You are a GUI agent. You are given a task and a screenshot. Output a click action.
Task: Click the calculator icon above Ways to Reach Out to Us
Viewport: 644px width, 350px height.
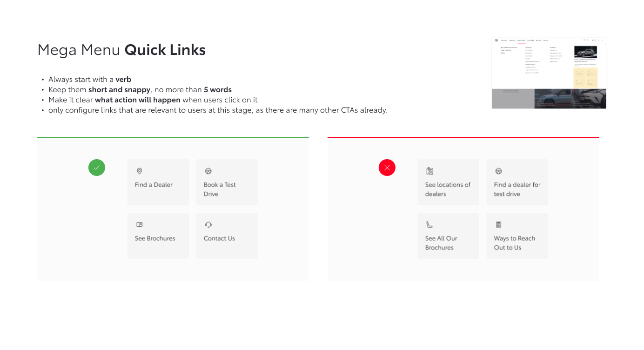[498, 225]
